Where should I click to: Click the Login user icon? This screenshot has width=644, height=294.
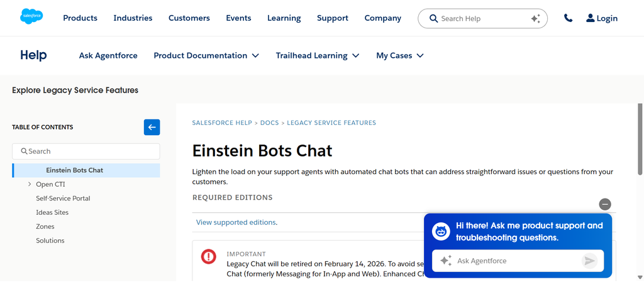pos(590,18)
